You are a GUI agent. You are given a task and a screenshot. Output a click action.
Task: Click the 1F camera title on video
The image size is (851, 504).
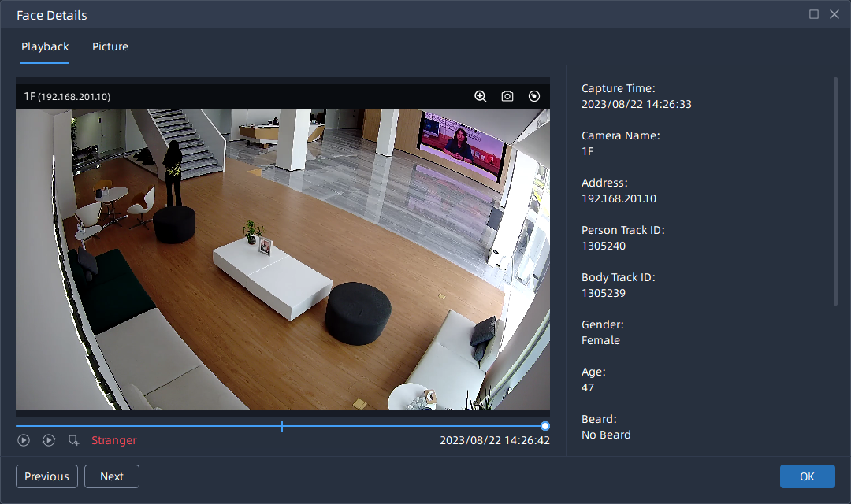click(67, 96)
